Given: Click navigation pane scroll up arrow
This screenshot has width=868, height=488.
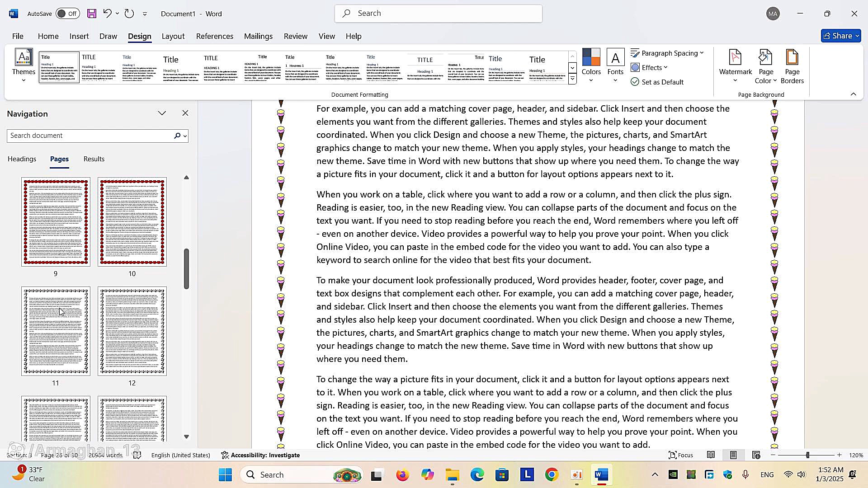Looking at the screenshot, I should click(x=186, y=178).
